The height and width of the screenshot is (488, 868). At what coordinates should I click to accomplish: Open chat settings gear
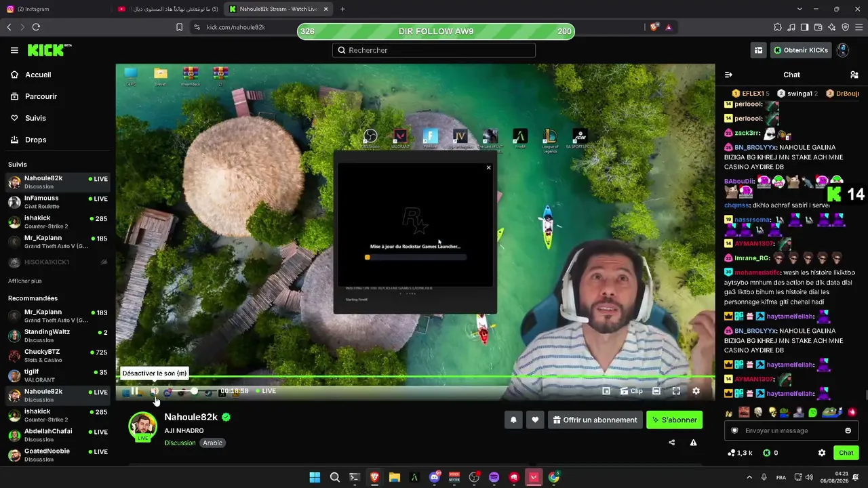tap(822, 453)
